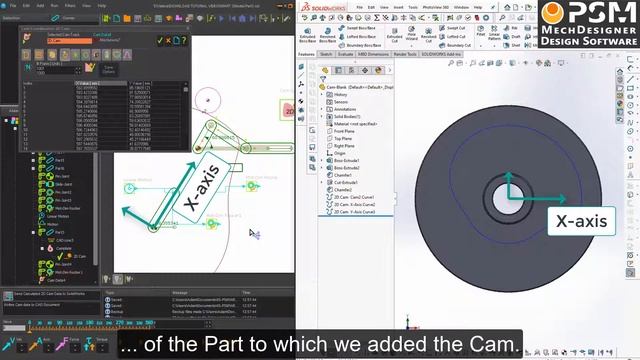Open SolidWorks PropertyManager tab icon
The height and width of the screenshot is (360, 640).
point(338,70)
